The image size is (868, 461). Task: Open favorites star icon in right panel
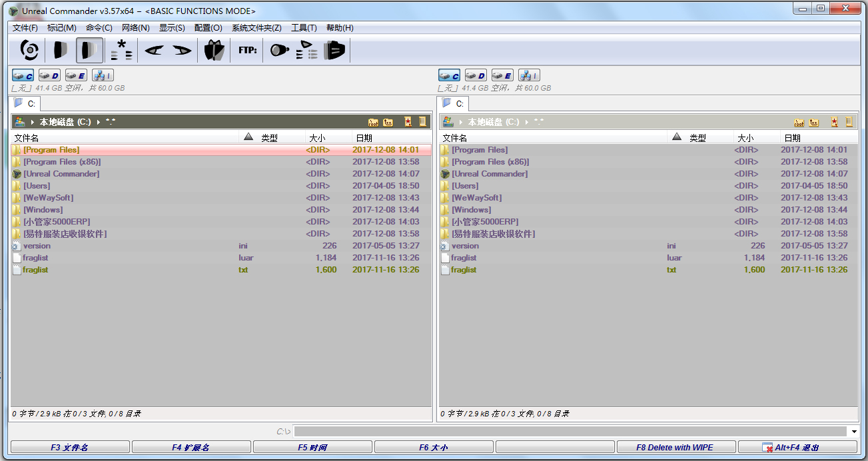coord(834,122)
